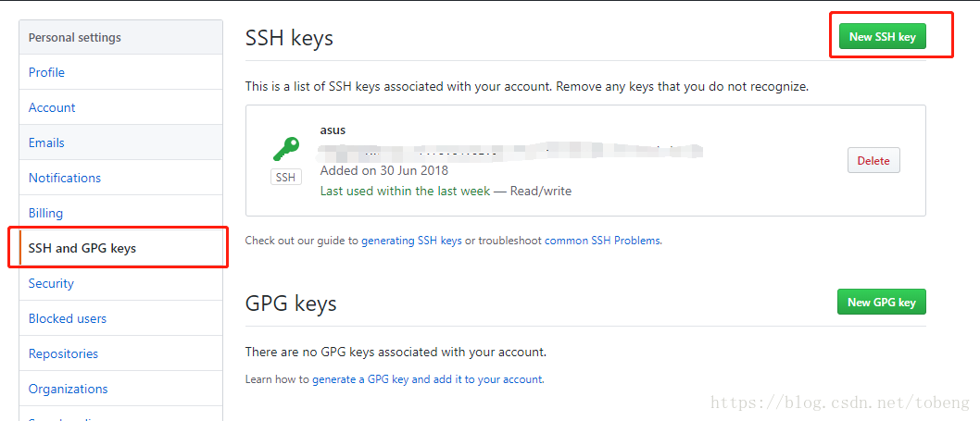Image resolution: width=980 pixels, height=421 pixels.
Task: Click the SSH badge under the key icon
Action: 285,178
